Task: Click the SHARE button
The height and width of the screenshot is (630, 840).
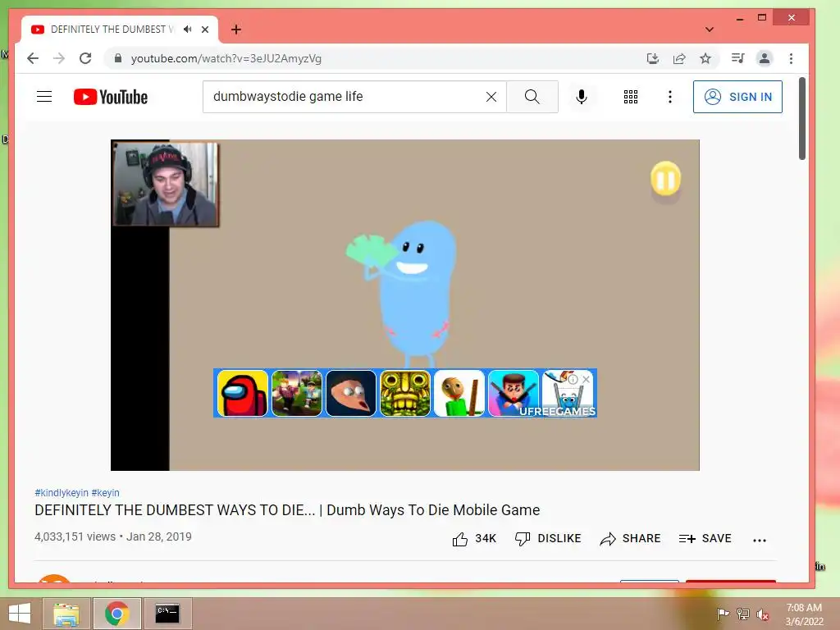Action: (631, 538)
